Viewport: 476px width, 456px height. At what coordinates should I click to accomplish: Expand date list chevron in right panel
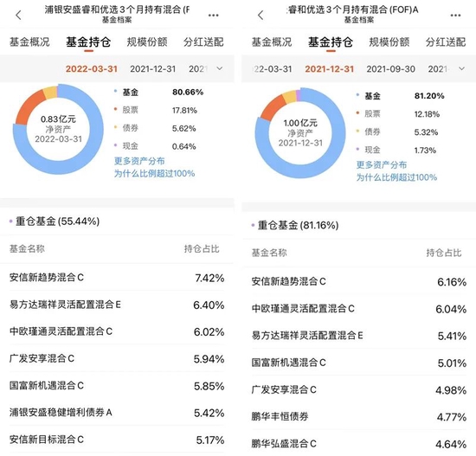click(461, 68)
